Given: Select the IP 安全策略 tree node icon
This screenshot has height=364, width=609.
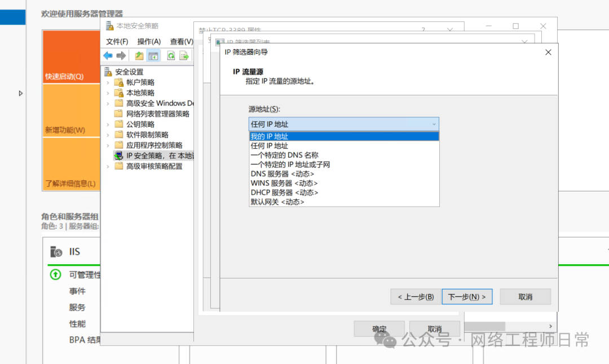Looking at the screenshot, I should tap(118, 156).
